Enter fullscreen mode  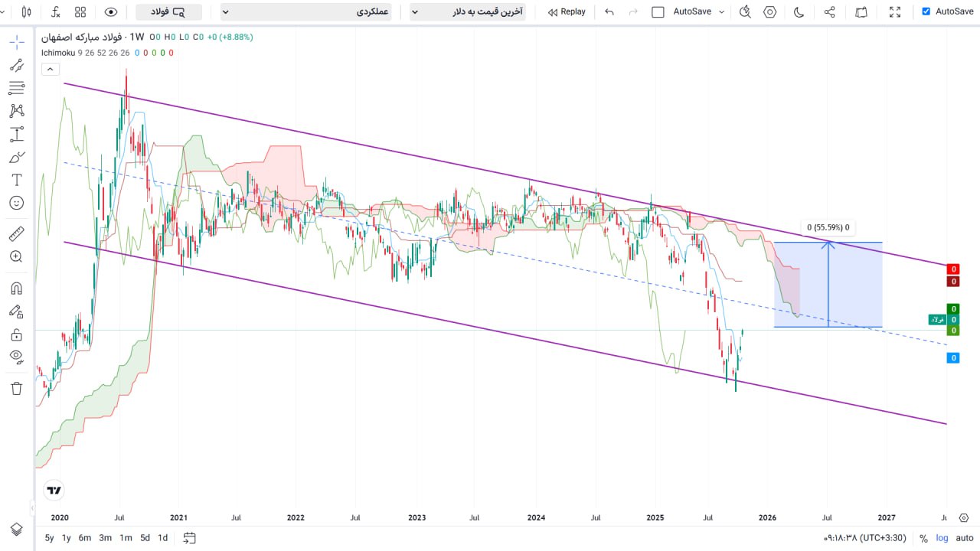[895, 11]
